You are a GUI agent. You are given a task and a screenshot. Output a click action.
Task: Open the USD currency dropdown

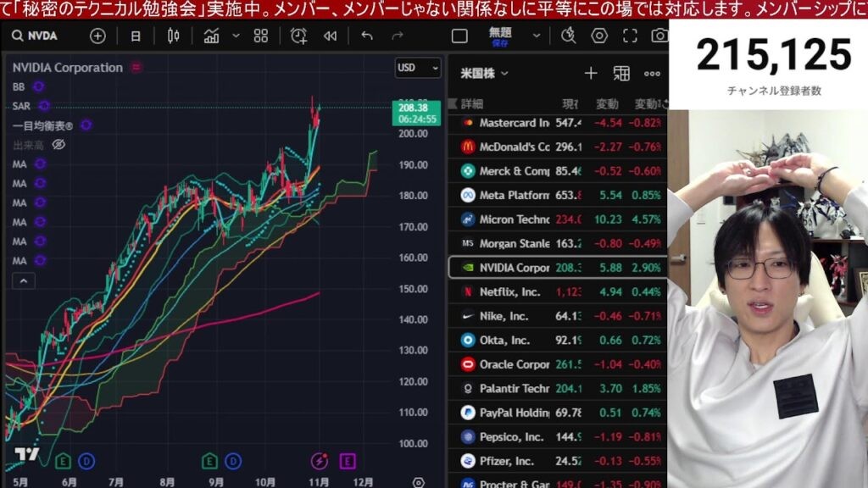418,68
